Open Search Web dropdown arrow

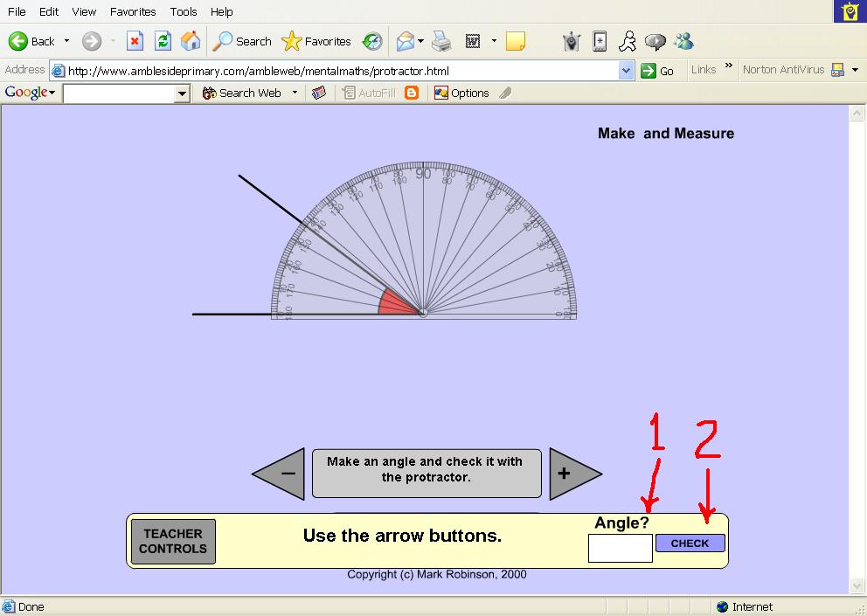coord(295,93)
